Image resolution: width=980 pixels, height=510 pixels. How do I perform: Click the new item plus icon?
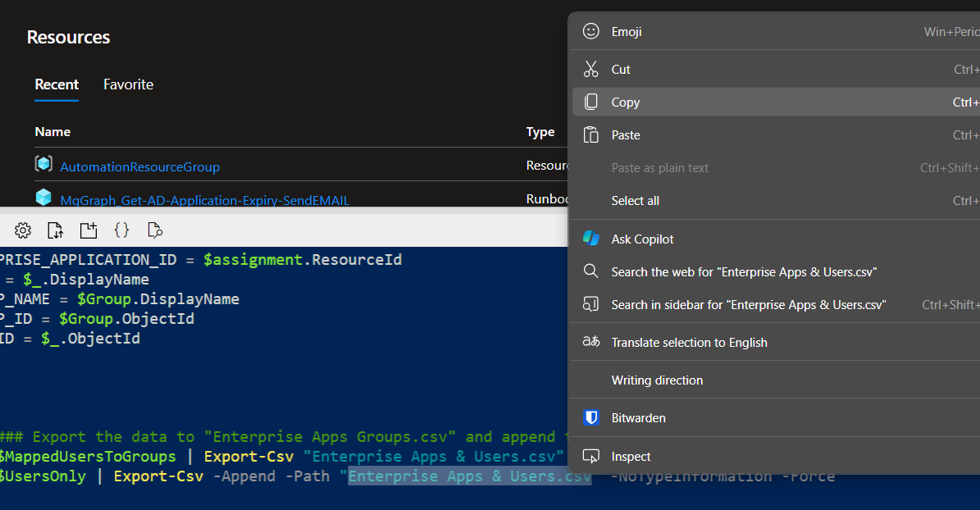(x=88, y=230)
